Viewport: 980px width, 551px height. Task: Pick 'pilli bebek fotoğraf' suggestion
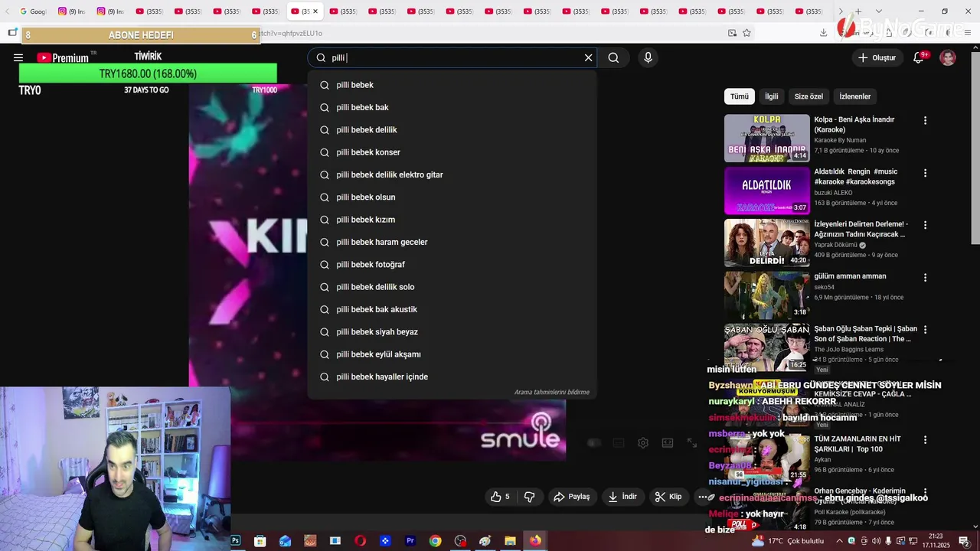(x=452, y=265)
